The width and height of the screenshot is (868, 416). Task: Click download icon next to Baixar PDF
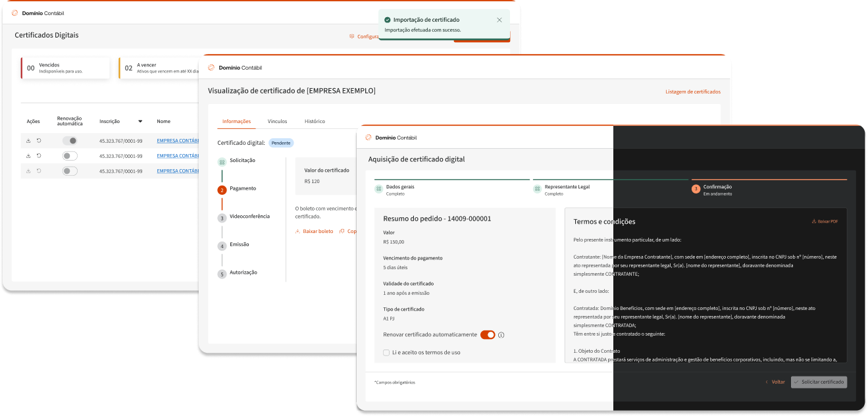(814, 221)
